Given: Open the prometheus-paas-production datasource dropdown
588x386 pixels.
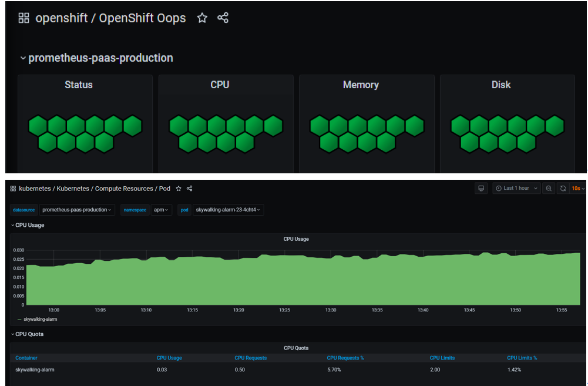Looking at the screenshot, I should pos(76,210).
